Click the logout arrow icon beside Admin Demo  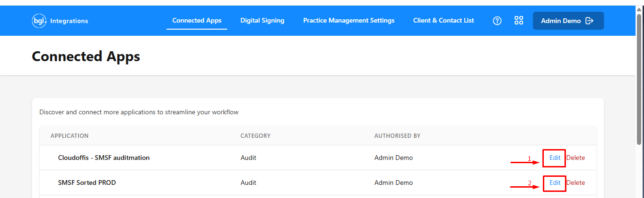(589, 21)
